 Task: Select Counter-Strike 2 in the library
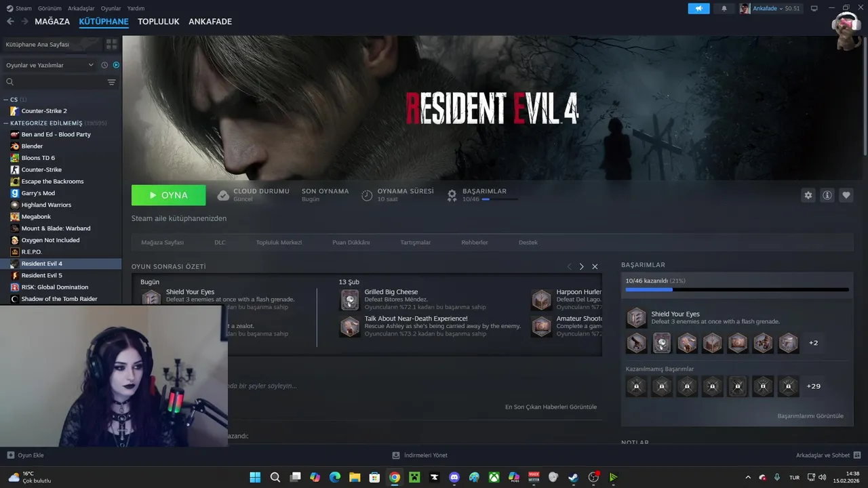tap(61, 110)
